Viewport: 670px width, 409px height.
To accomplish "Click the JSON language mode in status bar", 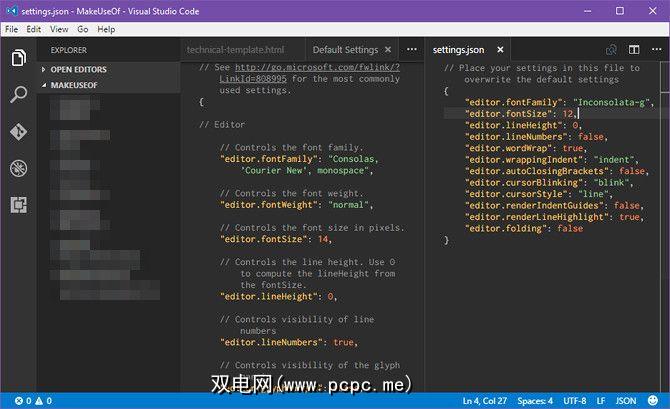I will tap(624, 401).
